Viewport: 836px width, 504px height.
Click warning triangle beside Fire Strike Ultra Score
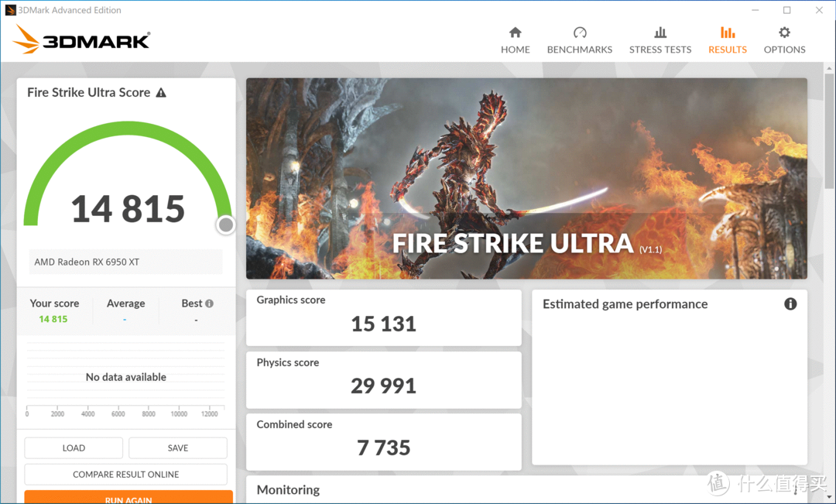click(161, 93)
